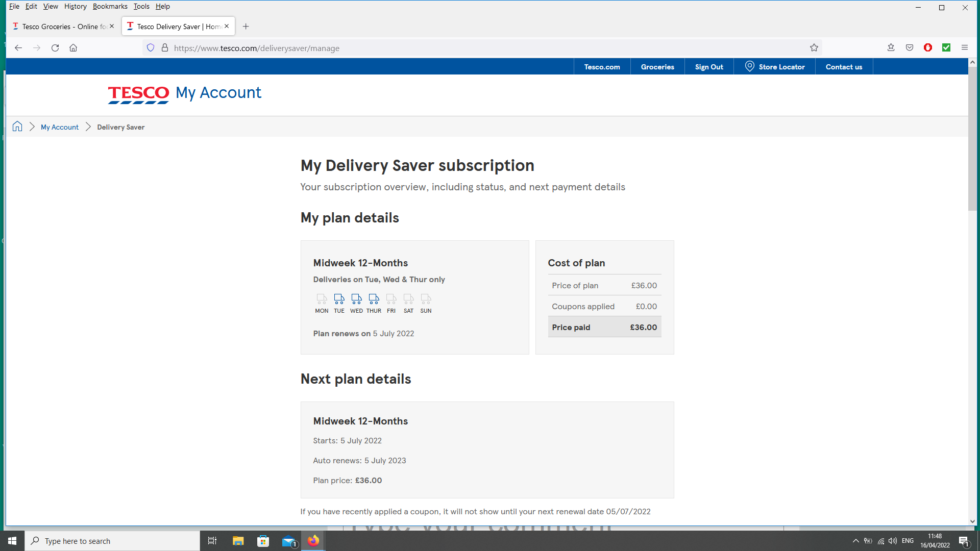Click the Store Locator pin icon
The height and width of the screenshot is (551, 980).
(x=749, y=66)
